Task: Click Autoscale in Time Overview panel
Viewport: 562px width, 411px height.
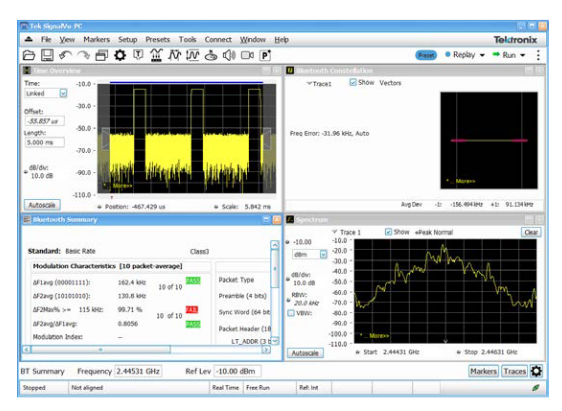Action: (42, 205)
